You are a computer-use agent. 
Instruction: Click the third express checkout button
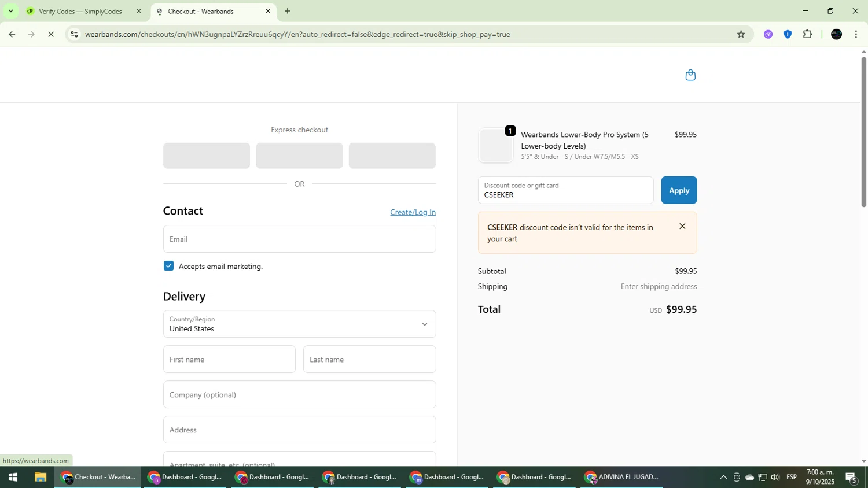click(392, 156)
